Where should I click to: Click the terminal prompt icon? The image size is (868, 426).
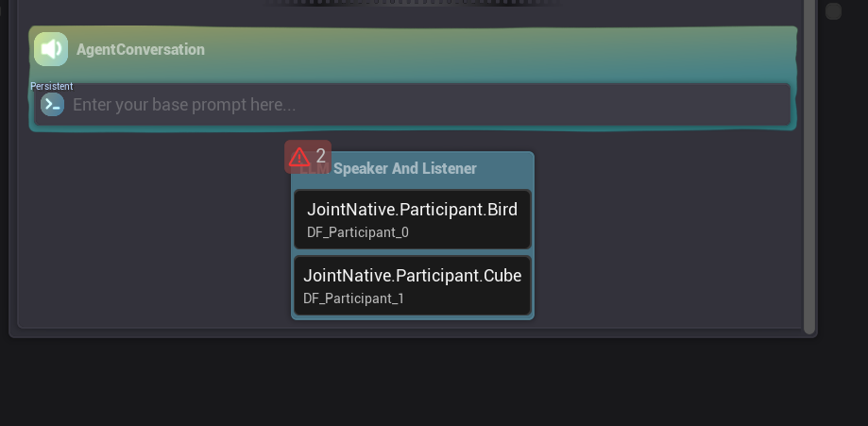click(53, 105)
